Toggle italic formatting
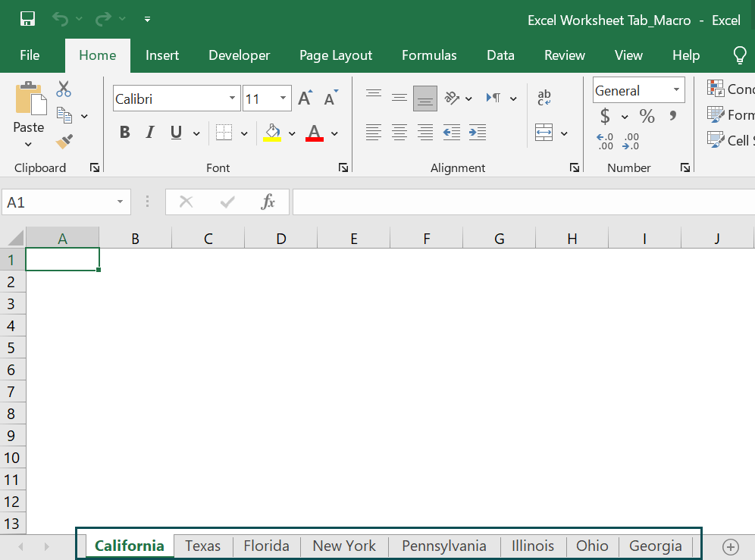Screen dimensions: 755x560 149,132
